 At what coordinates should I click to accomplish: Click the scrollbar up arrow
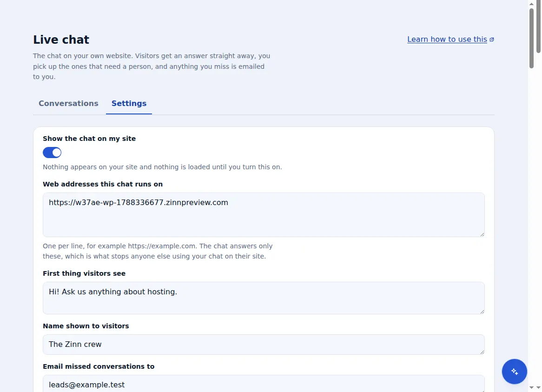(x=531, y=4)
